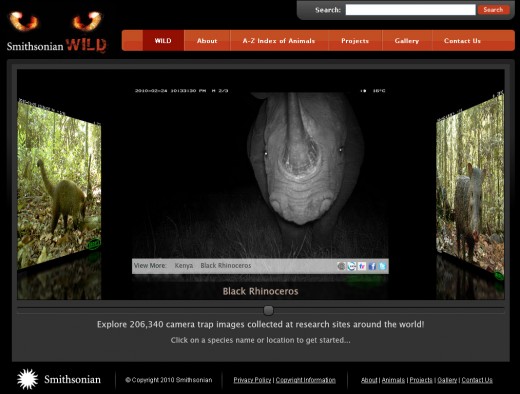520x394 pixels.
Task: View more images from Kenya
Action: pos(184,266)
